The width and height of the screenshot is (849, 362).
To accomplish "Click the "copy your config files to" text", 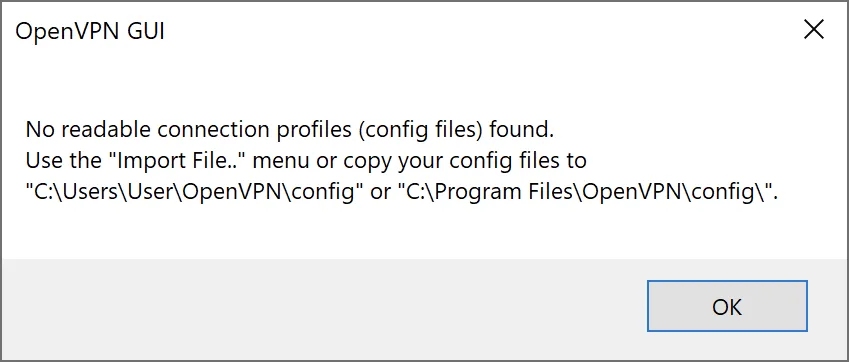I will [464, 162].
